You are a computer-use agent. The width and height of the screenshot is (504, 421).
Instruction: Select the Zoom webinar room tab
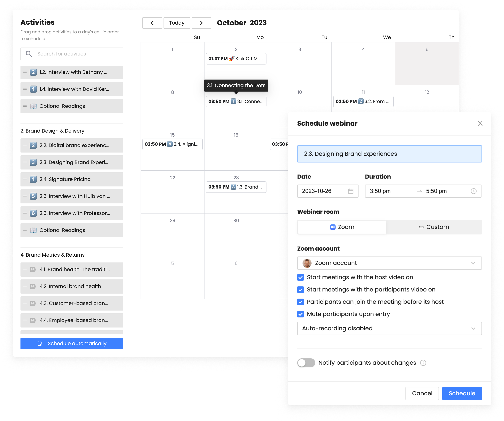coord(342,227)
